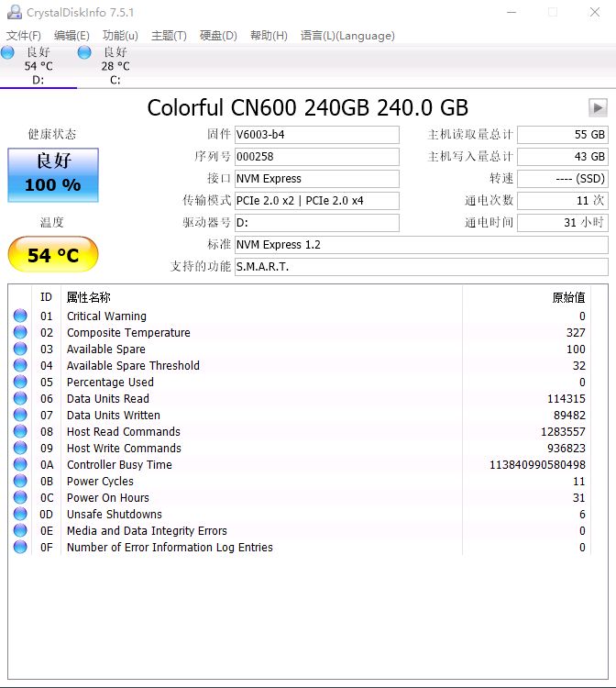Click status orb for Power Cycles row

pyautogui.click(x=20, y=481)
